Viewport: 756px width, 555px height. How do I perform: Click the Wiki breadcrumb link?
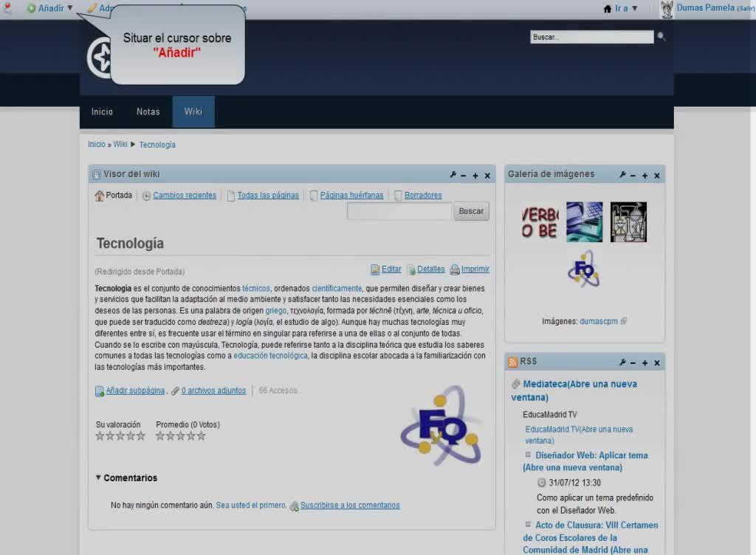tap(120, 144)
